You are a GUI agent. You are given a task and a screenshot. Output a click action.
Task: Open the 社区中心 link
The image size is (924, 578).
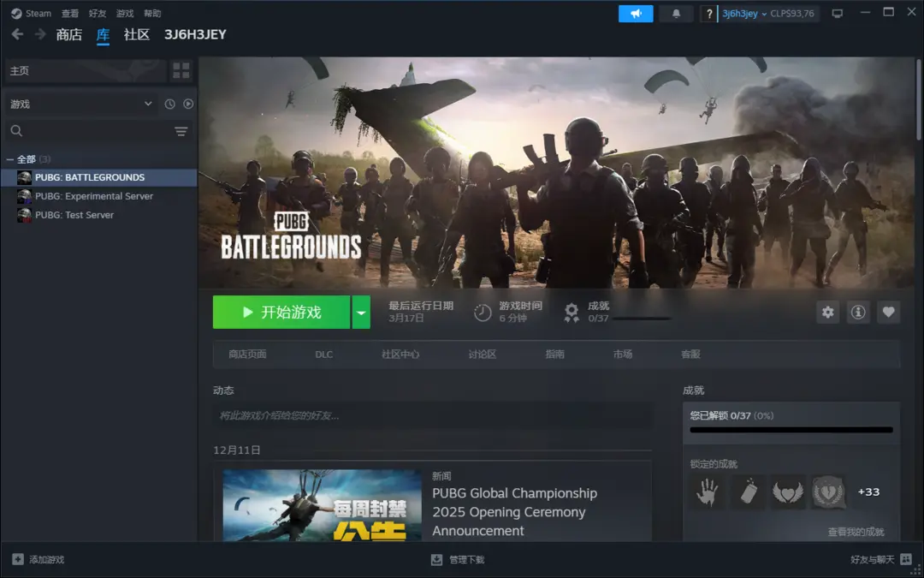click(400, 354)
